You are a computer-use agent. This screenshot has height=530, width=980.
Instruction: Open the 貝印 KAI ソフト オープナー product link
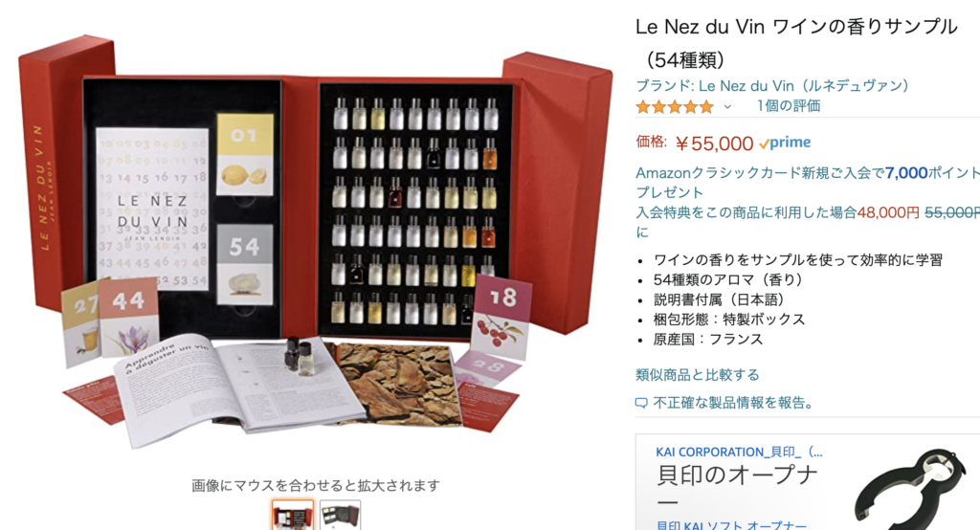point(731,524)
